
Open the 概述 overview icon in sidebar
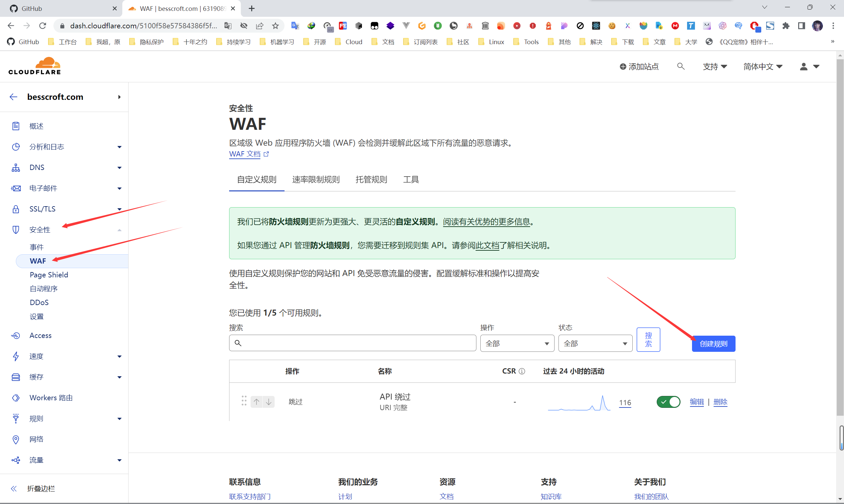pyautogui.click(x=15, y=126)
